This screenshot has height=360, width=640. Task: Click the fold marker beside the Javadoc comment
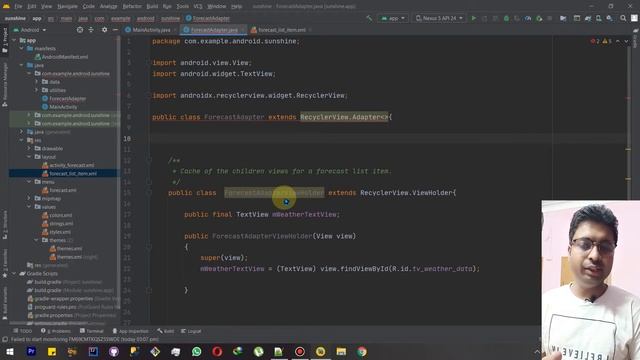click(149, 160)
